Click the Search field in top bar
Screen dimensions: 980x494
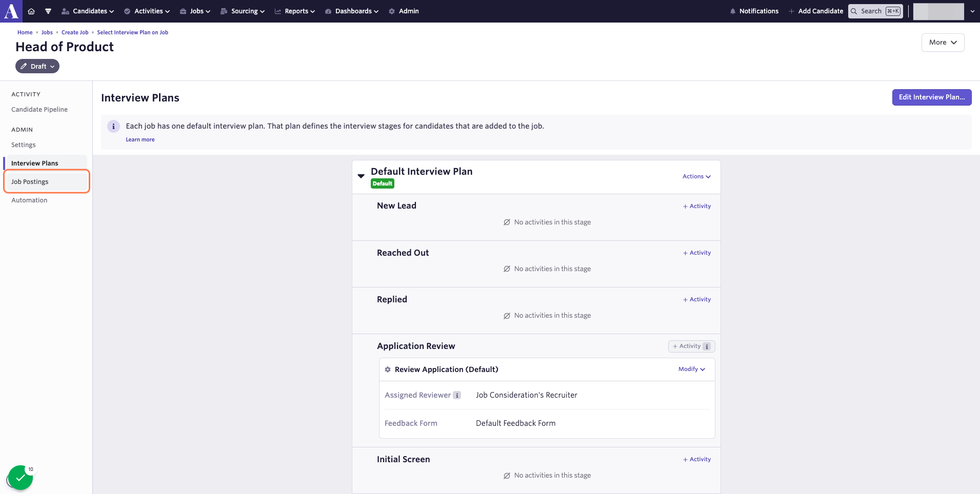tap(875, 11)
